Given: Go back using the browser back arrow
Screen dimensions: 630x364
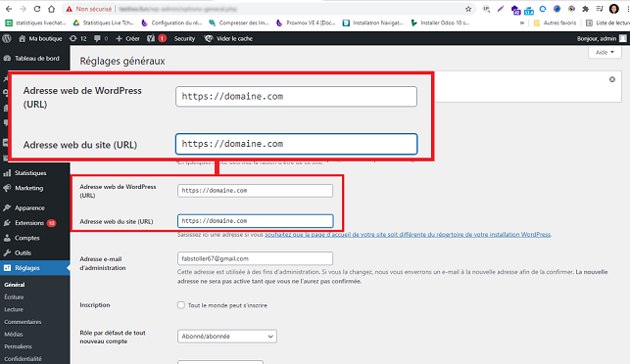Looking at the screenshot, I should (x=9, y=9).
